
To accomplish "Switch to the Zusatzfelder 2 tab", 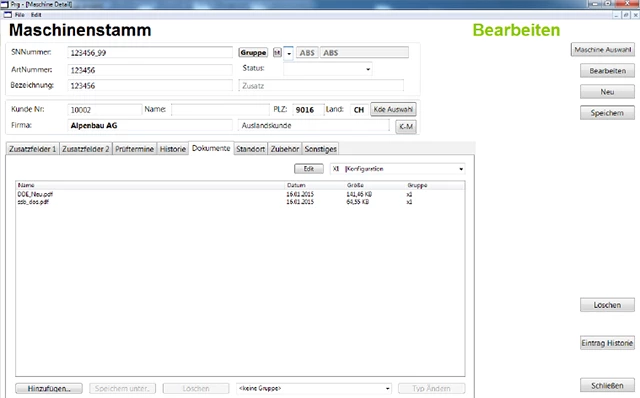I will pyautogui.click(x=86, y=149).
